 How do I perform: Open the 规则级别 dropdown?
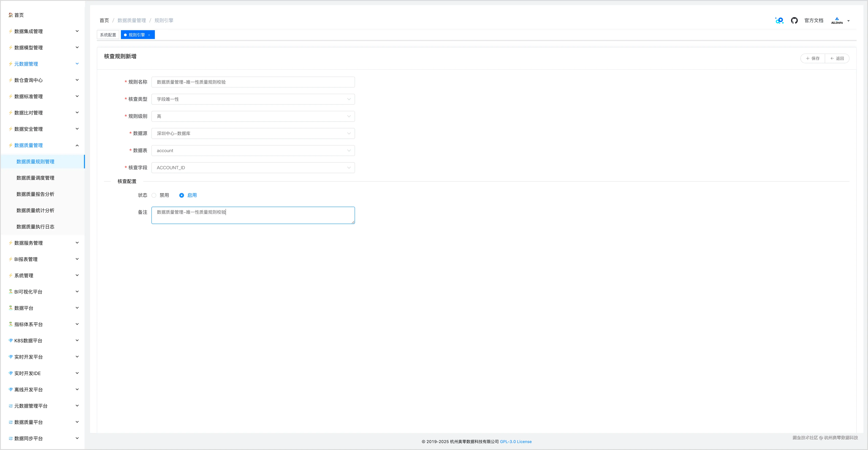253,116
